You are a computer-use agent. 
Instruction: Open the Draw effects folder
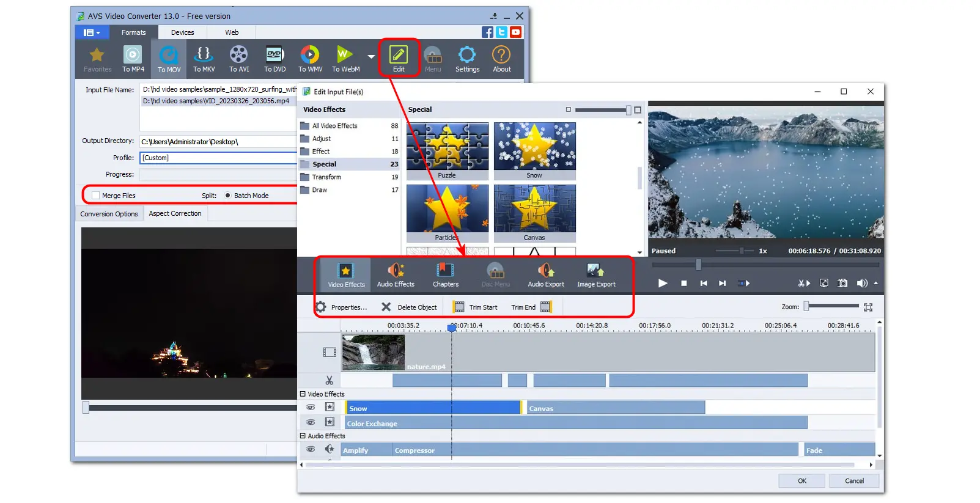(349, 190)
